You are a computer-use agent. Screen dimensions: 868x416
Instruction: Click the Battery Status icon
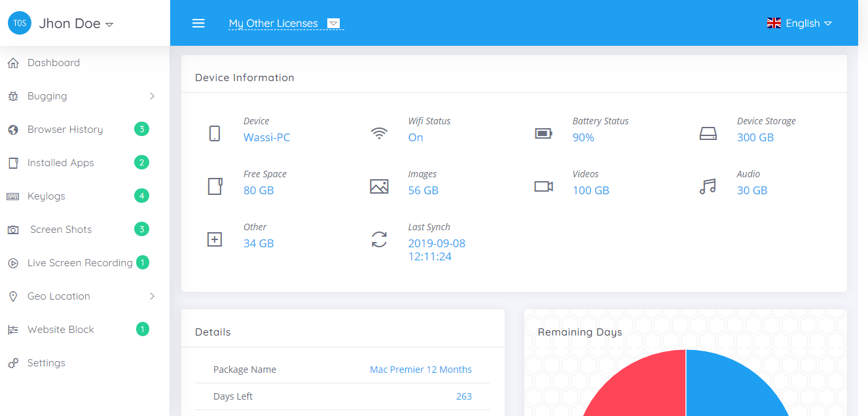coord(543,133)
